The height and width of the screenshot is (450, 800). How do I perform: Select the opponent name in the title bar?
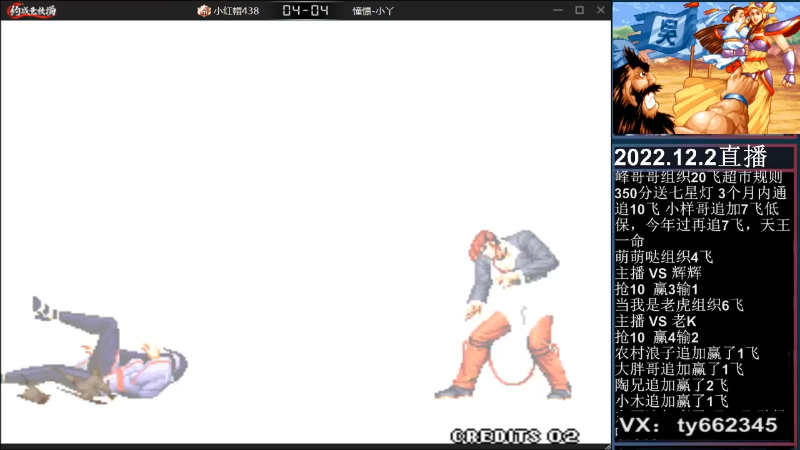373,11
